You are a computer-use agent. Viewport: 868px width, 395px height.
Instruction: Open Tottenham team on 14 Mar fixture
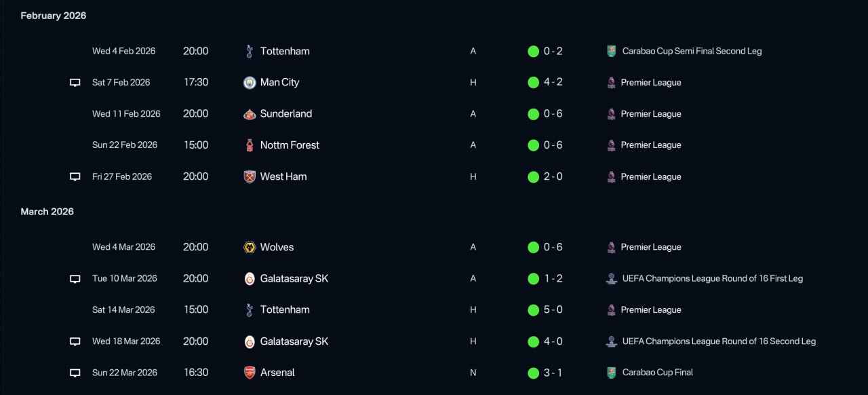coord(285,309)
